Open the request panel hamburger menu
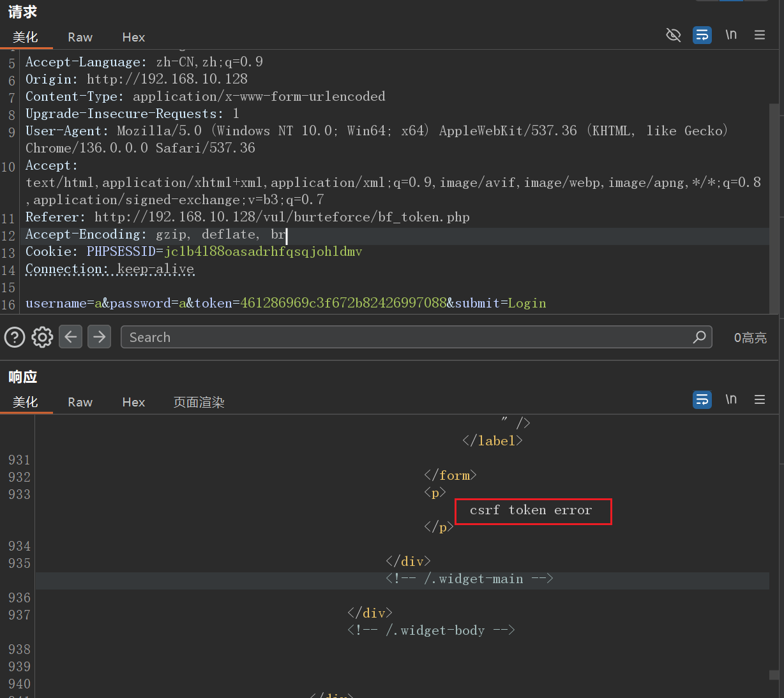This screenshot has height=698, width=784. point(760,35)
